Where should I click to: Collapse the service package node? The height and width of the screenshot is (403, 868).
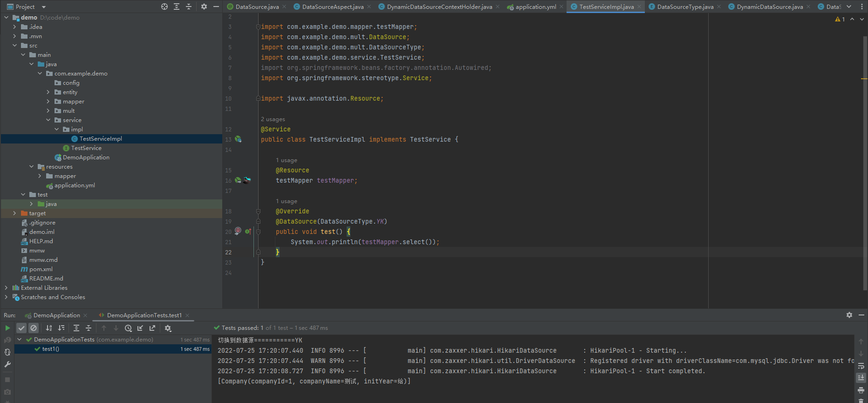[x=48, y=120]
